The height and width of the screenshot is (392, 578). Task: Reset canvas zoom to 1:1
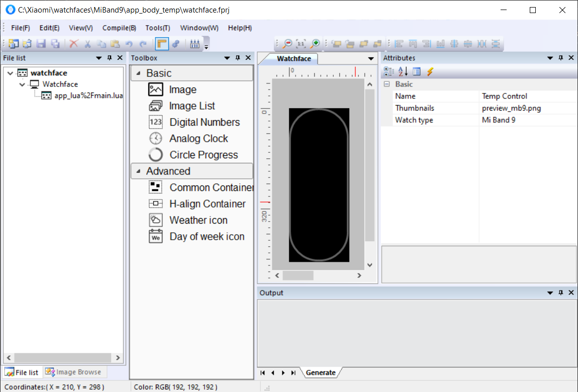[301, 44]
